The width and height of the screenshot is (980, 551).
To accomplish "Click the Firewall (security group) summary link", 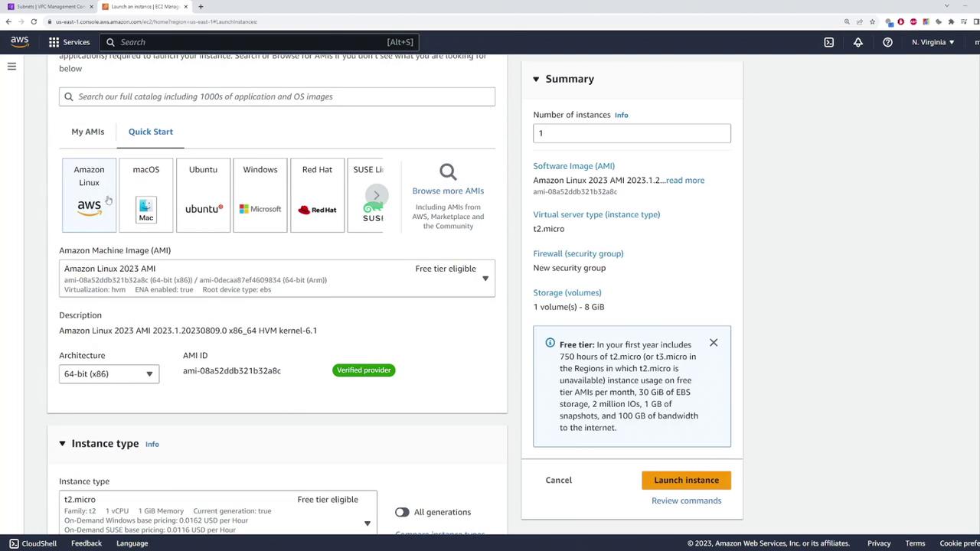I will pyautogui.click(x=578, y=253).
